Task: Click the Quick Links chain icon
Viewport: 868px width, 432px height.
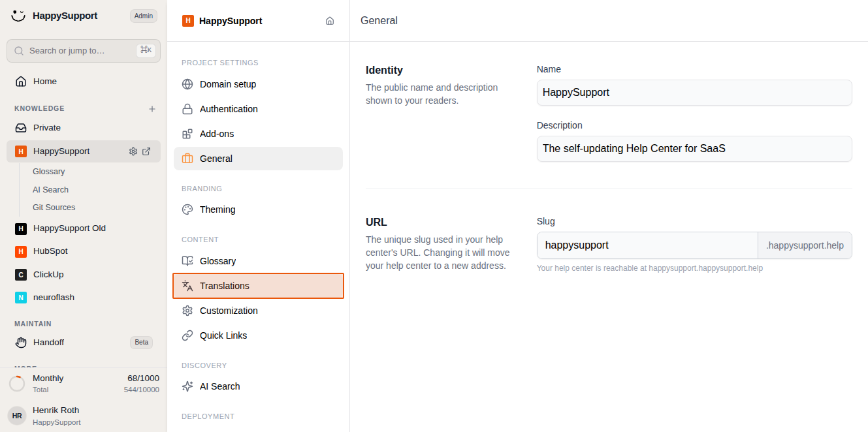Action: click(187, 335)
